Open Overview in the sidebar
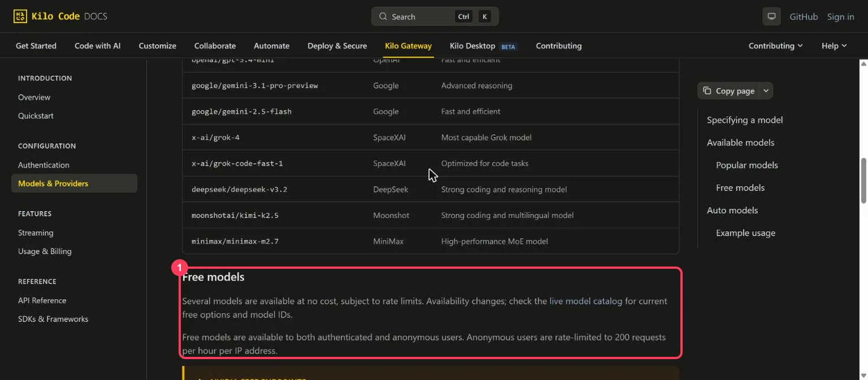The width and height of the screenshot is (868, 380). pos(34,97)
